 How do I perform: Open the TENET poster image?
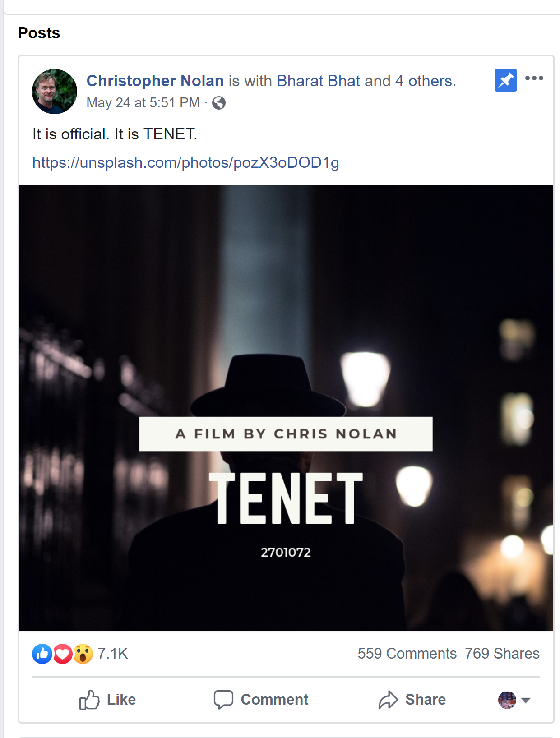tap(286, 407)
